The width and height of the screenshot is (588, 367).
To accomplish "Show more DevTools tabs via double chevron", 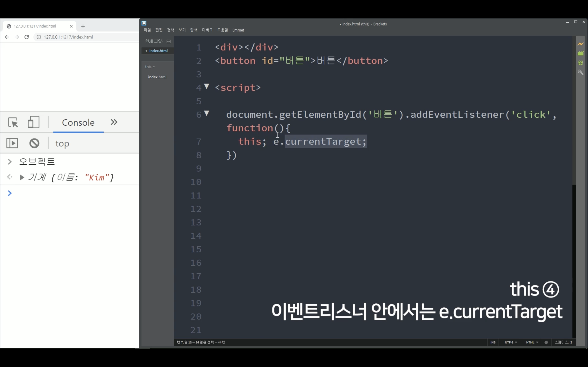I will (x=114, y=122).
